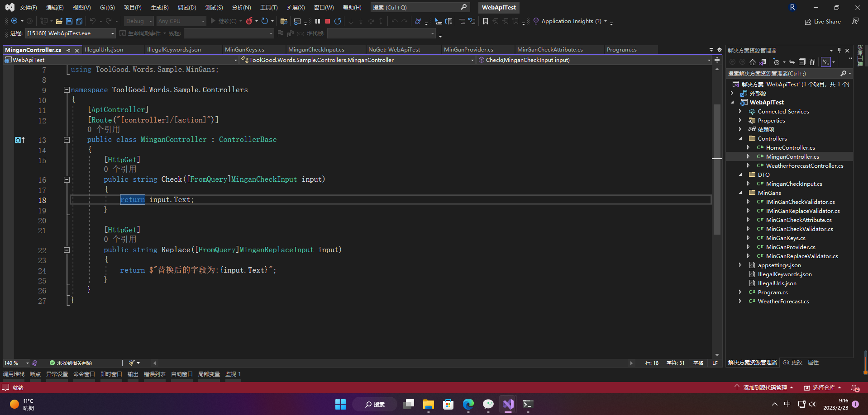The height and width of the screenshot is (415, 868).
Task: Click the breakpoint glyph on line 13
Action: pyautogui.click(x=18, y=140)
